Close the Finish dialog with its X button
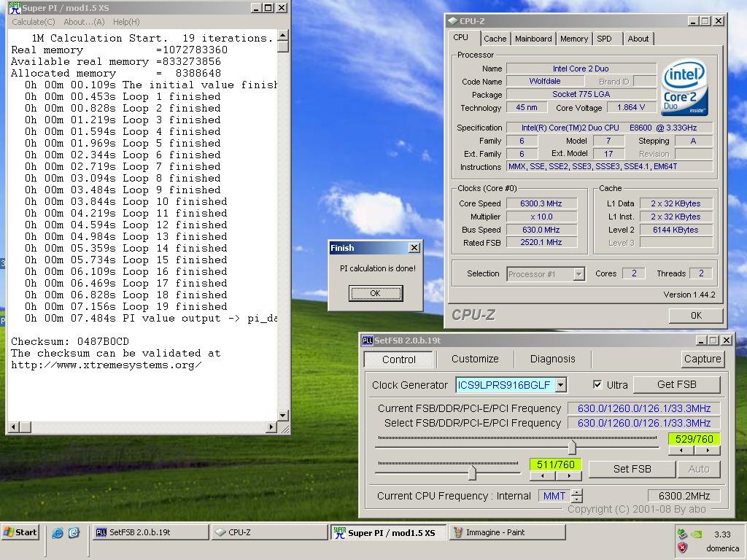 414,248
